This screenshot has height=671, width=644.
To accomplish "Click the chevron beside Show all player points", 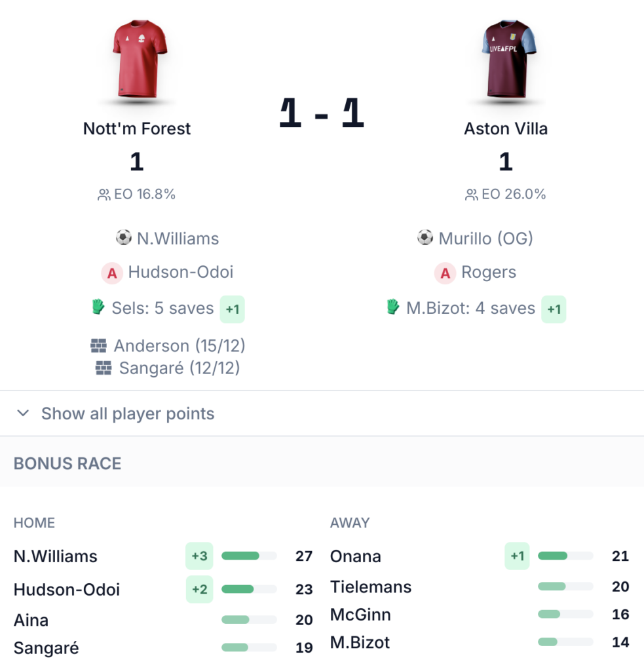I will pyautogui.click(x=24, y=413).
